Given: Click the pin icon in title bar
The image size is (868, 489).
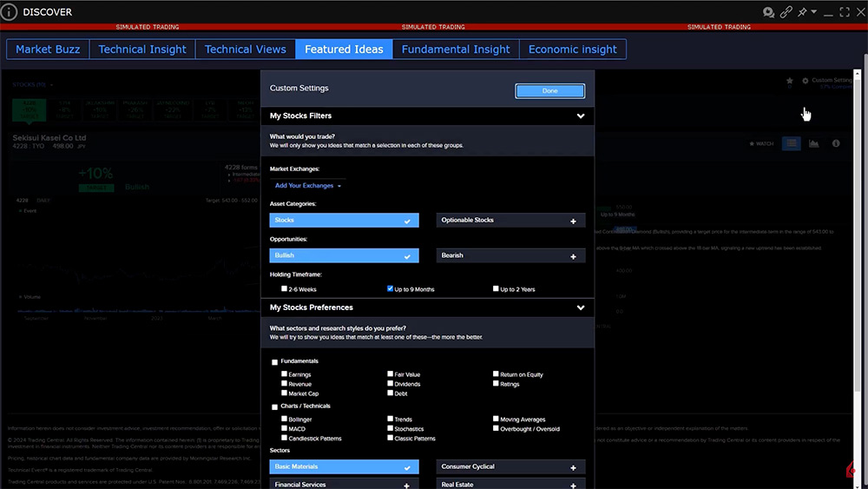Looking at the screenshot, I should point(804,12).
